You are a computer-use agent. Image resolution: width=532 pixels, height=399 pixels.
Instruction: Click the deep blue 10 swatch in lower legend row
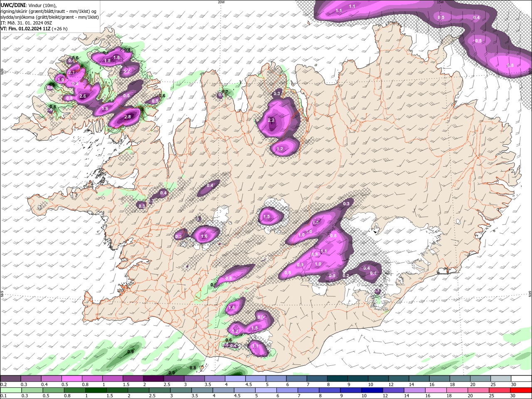click(x=372, y=390)
